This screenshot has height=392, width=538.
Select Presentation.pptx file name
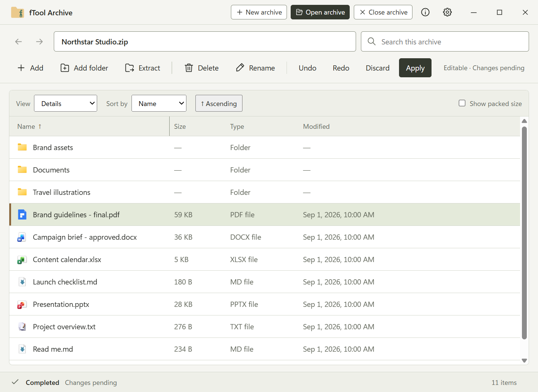coord(61,304)
